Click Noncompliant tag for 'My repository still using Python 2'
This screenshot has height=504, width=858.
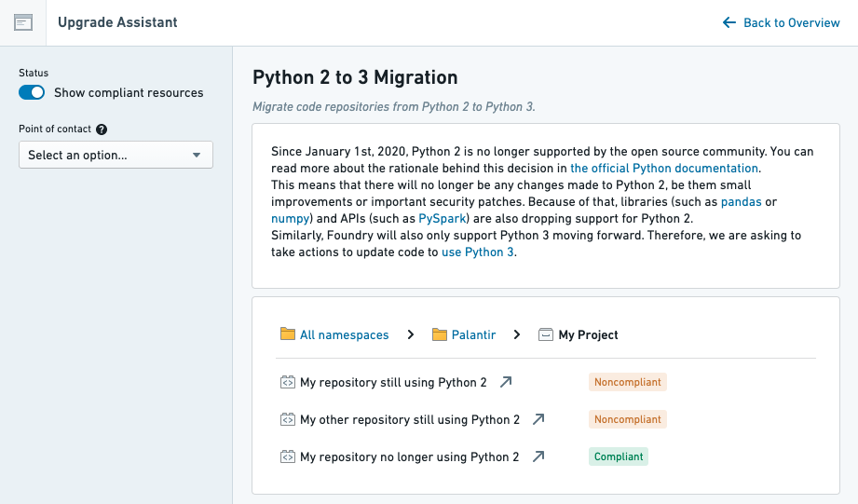point(628,382)
